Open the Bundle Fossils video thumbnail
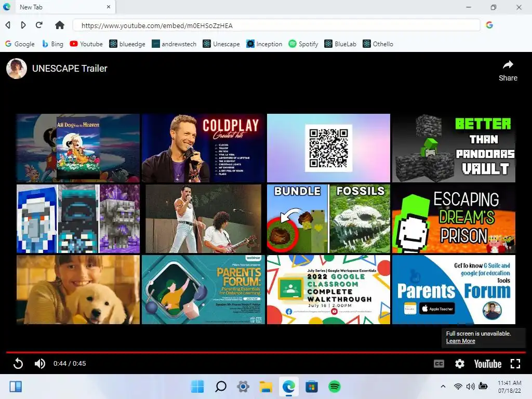The width and height of the screenshot is (532, 399). [328, 219]
